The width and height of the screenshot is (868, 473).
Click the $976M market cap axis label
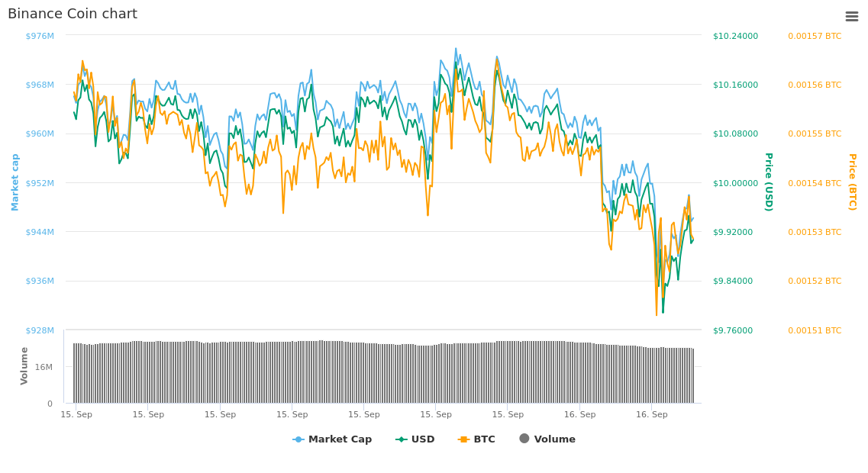tap(40, 36)
